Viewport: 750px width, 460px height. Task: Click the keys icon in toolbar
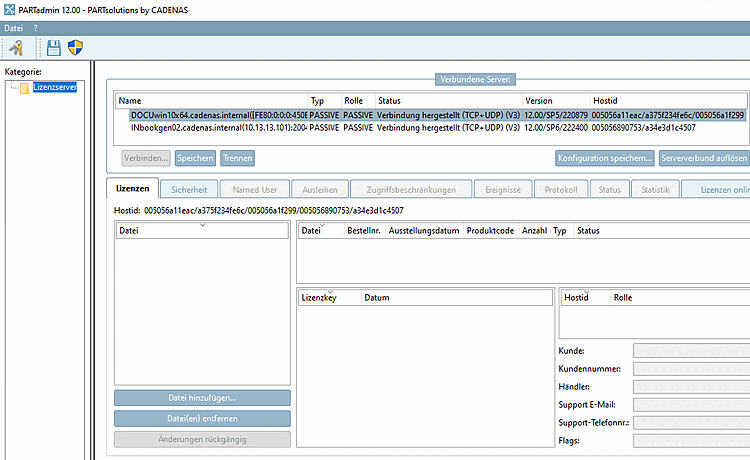16,48
